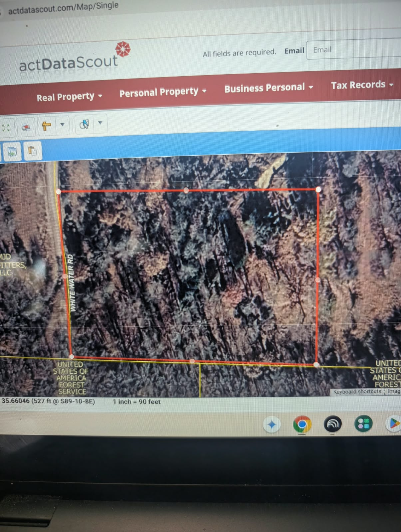Click the zoom-to-extent green arrows icon
Image resolution: width=401 pixels, height=532 pixels.
click(x=5, y=128)
